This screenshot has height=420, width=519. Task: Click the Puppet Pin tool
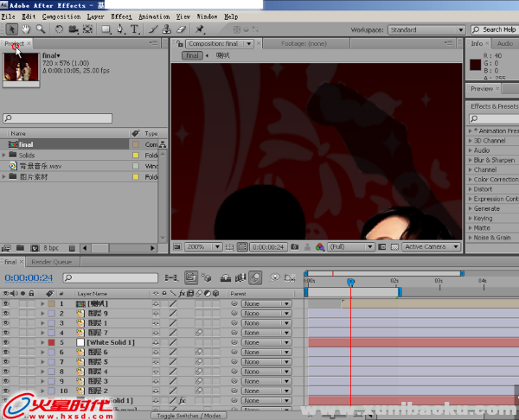click(x=200, y=29)
